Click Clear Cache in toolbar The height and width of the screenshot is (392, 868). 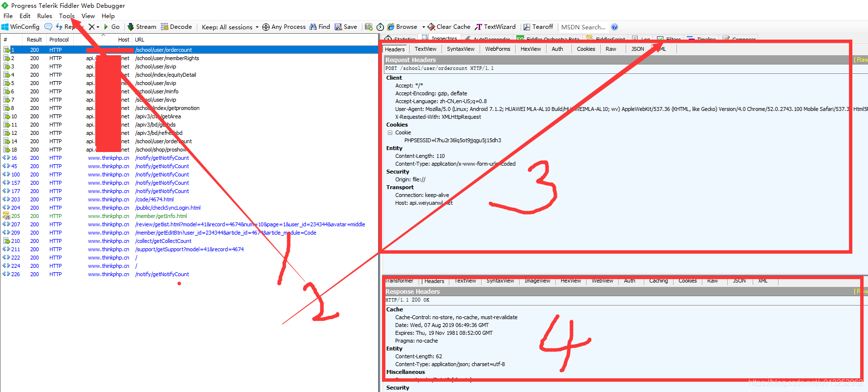449,27
